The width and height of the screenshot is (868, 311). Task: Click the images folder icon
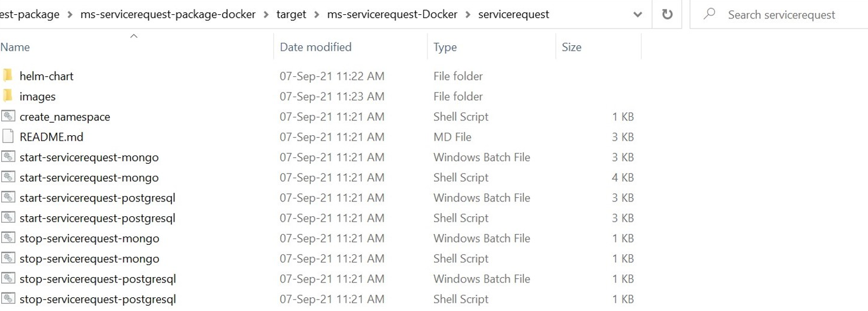(8, 96)
